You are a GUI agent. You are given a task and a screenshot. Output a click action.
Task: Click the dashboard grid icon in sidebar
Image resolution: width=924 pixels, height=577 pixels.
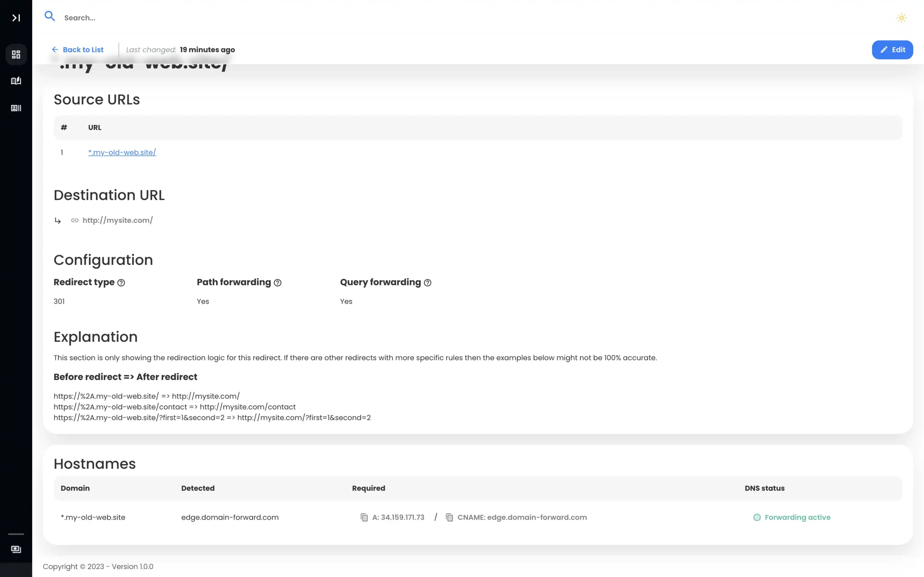(x=16, y=54)
